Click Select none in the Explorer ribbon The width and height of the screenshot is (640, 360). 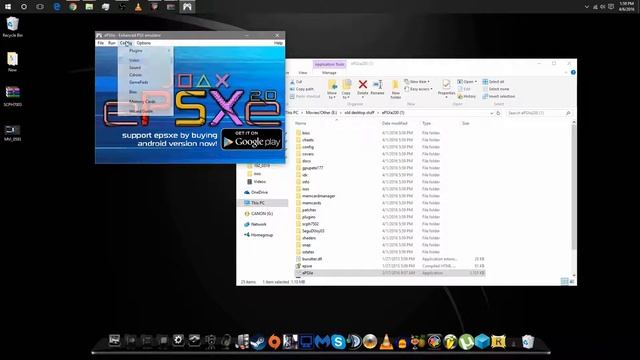(x=496, y=89)
